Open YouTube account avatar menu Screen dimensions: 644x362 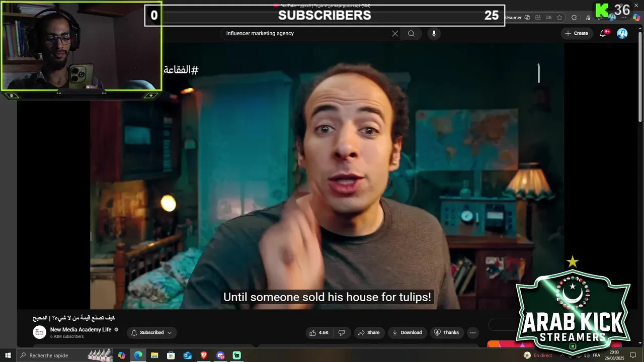point(622,33)
